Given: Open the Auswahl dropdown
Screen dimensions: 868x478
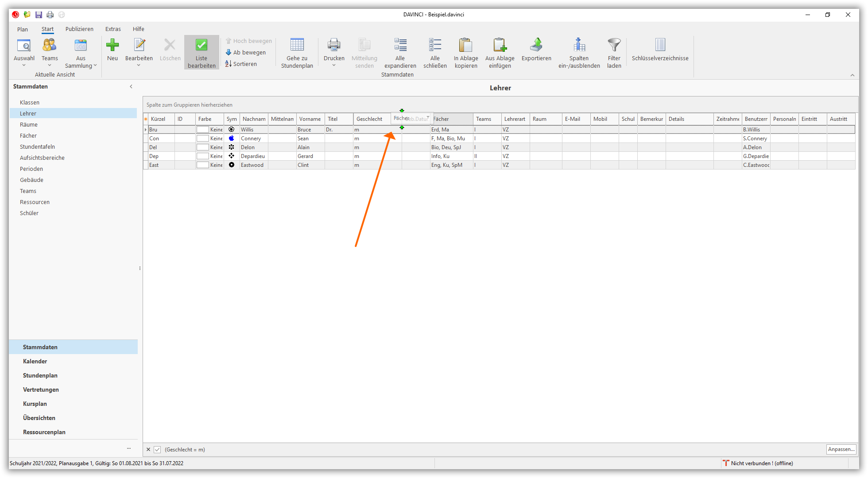Looking at the screenshot, I should (x=24, y=65).
